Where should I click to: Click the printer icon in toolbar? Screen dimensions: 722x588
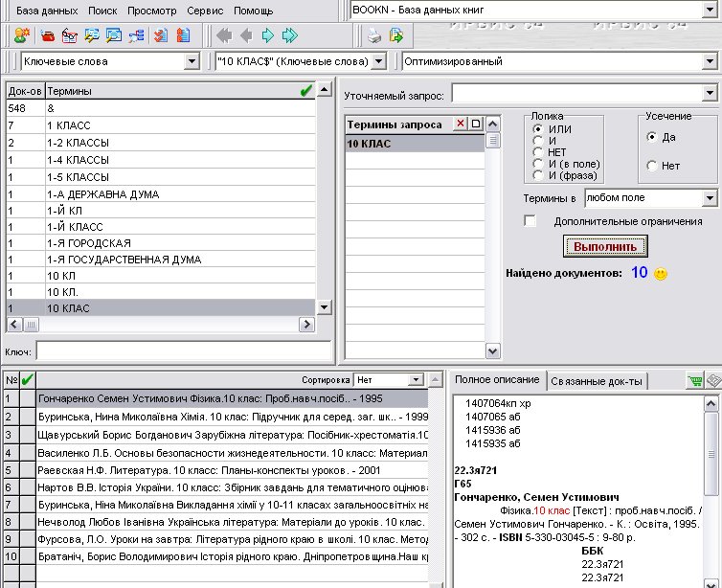click(374, 35)
